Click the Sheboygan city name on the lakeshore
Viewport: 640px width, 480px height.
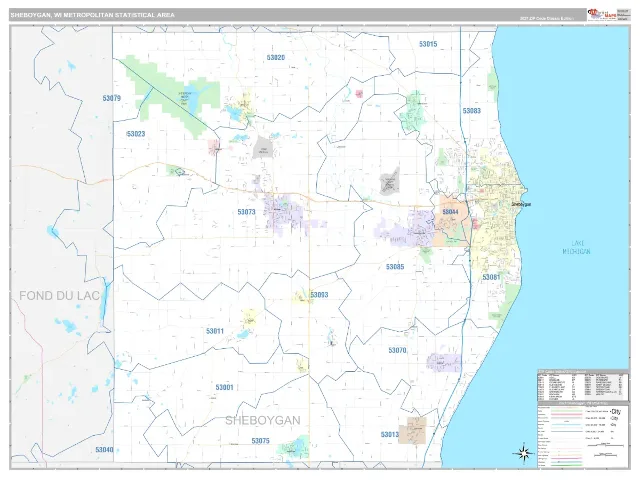coord(521,204)
